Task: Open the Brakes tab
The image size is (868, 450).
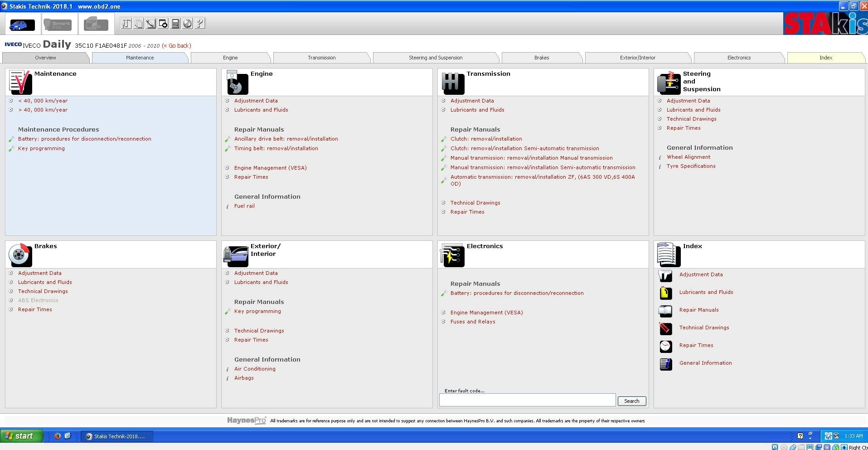Action: pyautogui.click(x=542, y=58)
